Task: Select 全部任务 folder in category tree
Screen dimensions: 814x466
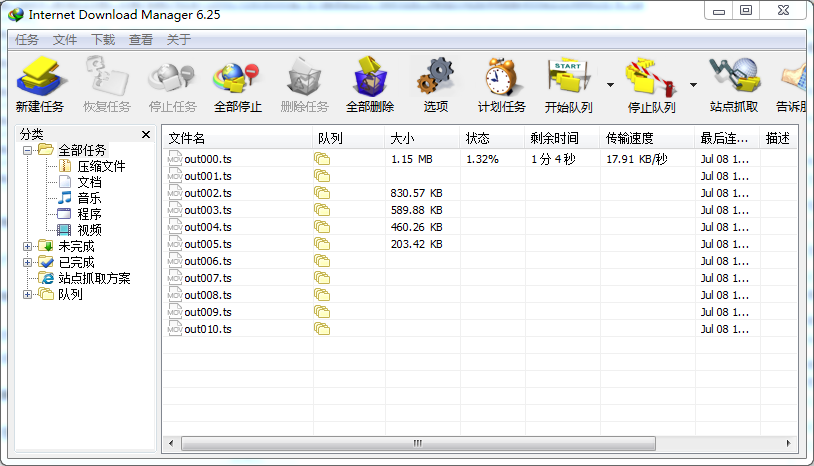Action: point(82,150)
